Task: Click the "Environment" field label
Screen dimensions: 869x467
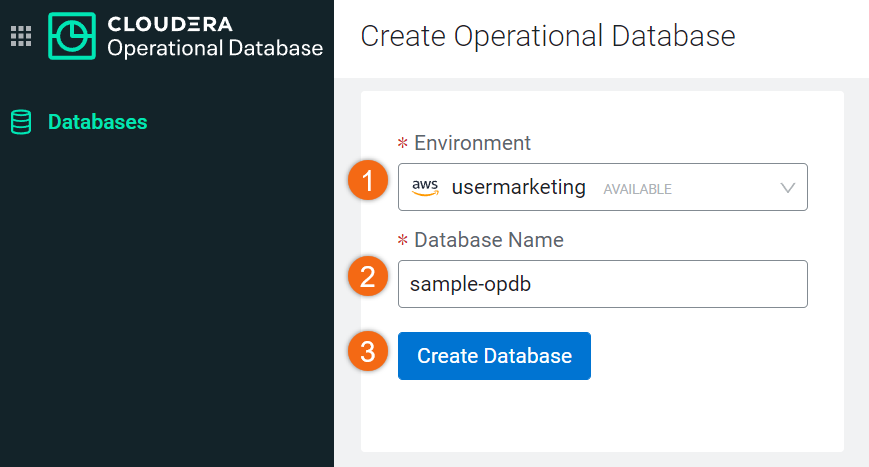Action: [x=472, y=143]
